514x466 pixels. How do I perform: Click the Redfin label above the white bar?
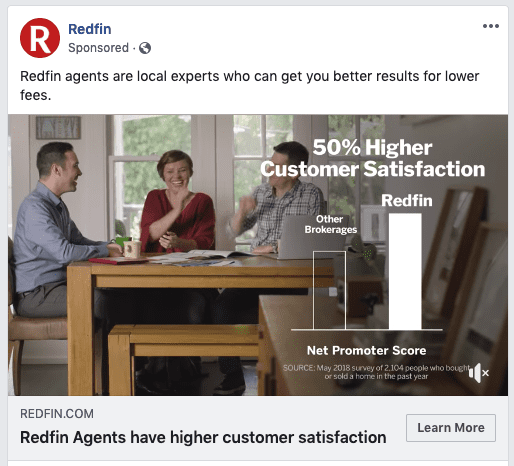pos(407,201)
